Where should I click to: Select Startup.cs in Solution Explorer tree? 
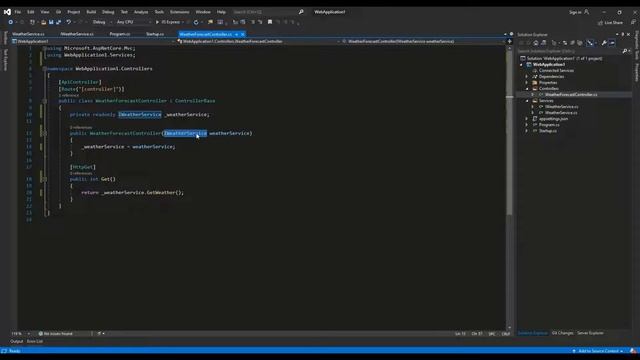tap(547, 131)
